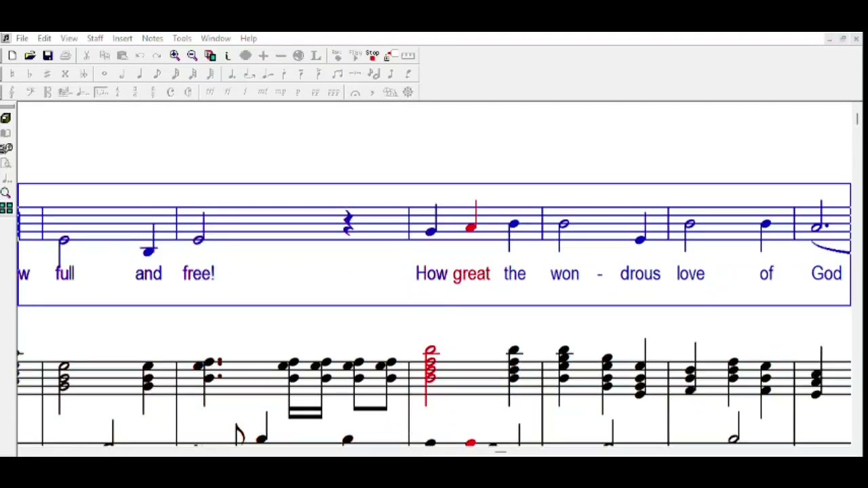
Task: Click the Rec record button
Action: click(x=338, y=56)
